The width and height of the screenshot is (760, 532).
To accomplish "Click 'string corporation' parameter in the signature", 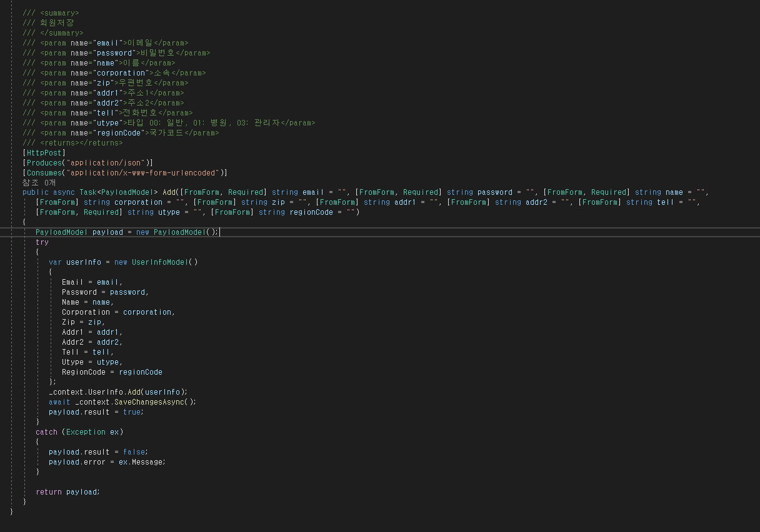I will [x=123, y=202].
